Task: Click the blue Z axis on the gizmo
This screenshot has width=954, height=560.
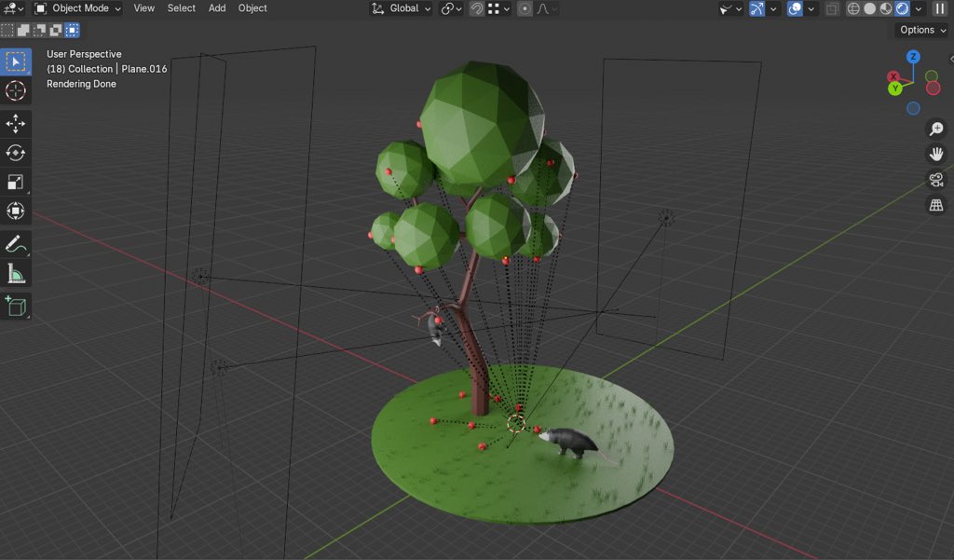Action: tap(913, 57)
